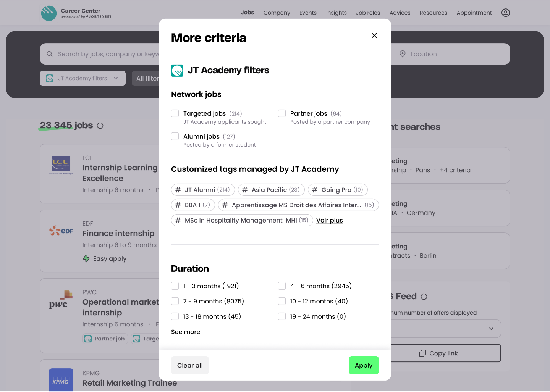Image resolution: width=550 pixels, height=392 pixels.
Task: Select the MSc in Hospitality Management IMHI tag
Action: click(x=242, y=220)
